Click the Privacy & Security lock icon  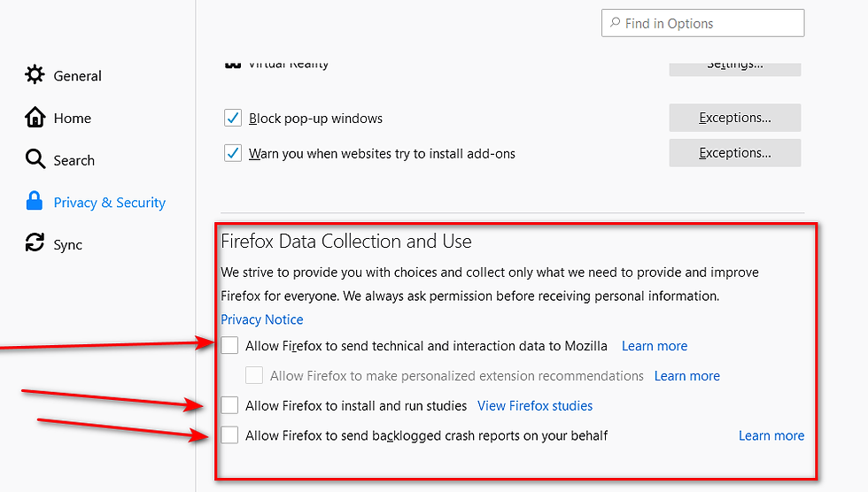click(x=35, y=201)
